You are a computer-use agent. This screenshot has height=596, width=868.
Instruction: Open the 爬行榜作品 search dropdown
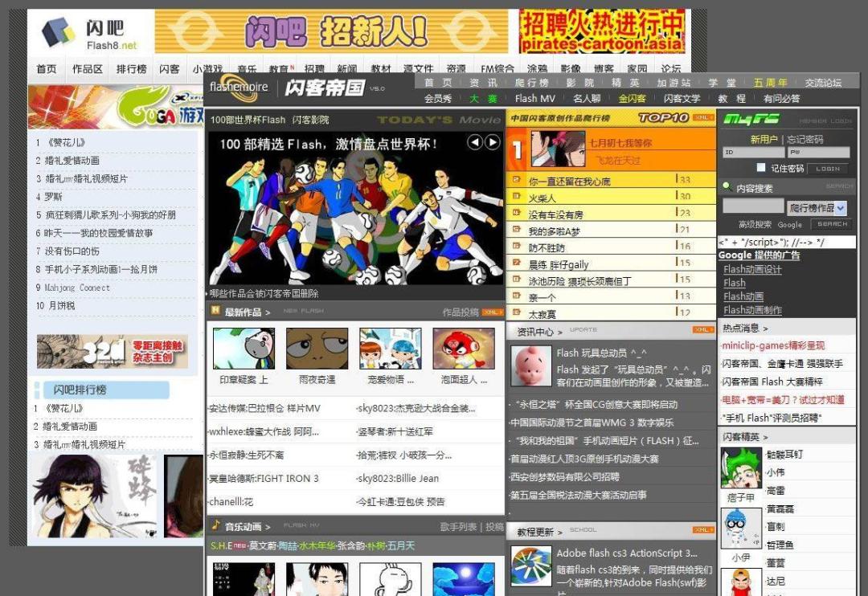tap(840, 209)
